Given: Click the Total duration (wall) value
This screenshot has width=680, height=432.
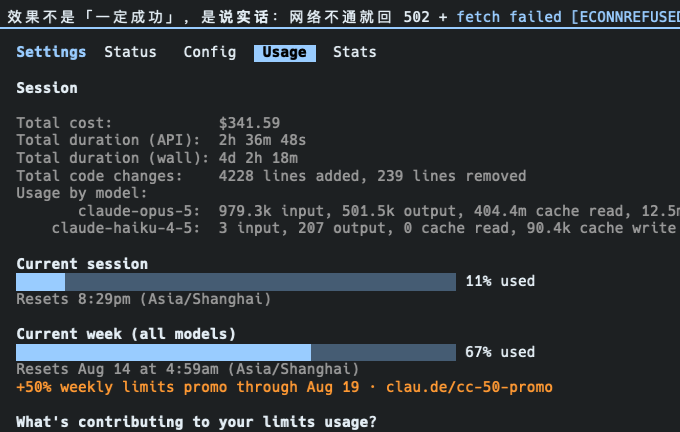Looking at the screenshot, I should 258,158.
